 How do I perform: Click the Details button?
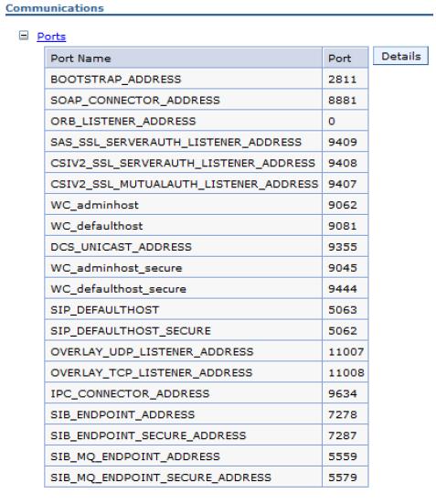[400, 56]
